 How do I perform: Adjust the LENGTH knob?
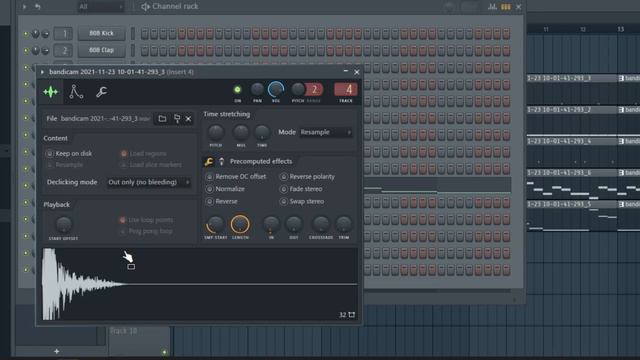pyautogui.click(x=240, y=224)
